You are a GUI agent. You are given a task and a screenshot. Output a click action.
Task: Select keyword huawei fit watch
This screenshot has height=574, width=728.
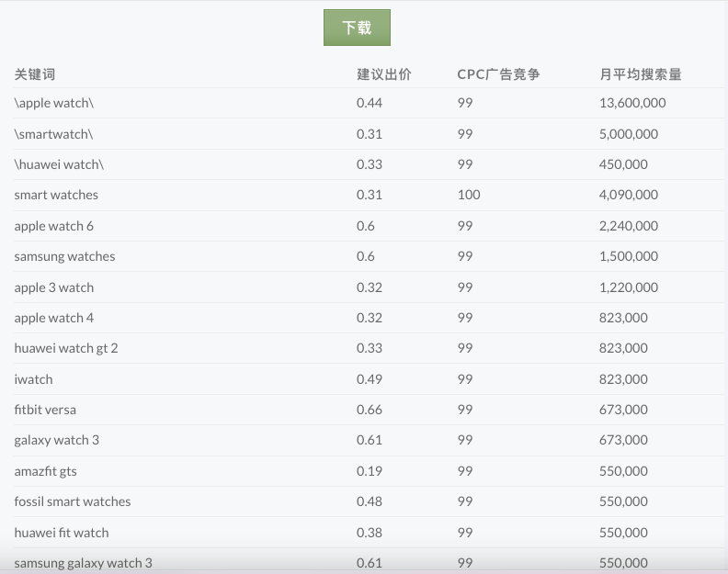[x=62, y=533]
